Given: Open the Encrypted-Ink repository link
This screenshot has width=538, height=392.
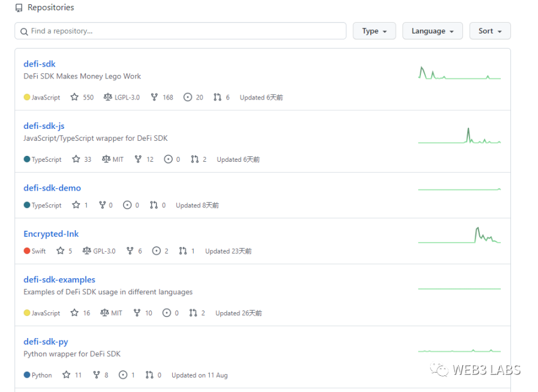Looking at the screenshot, I should [x=51, y=234].
